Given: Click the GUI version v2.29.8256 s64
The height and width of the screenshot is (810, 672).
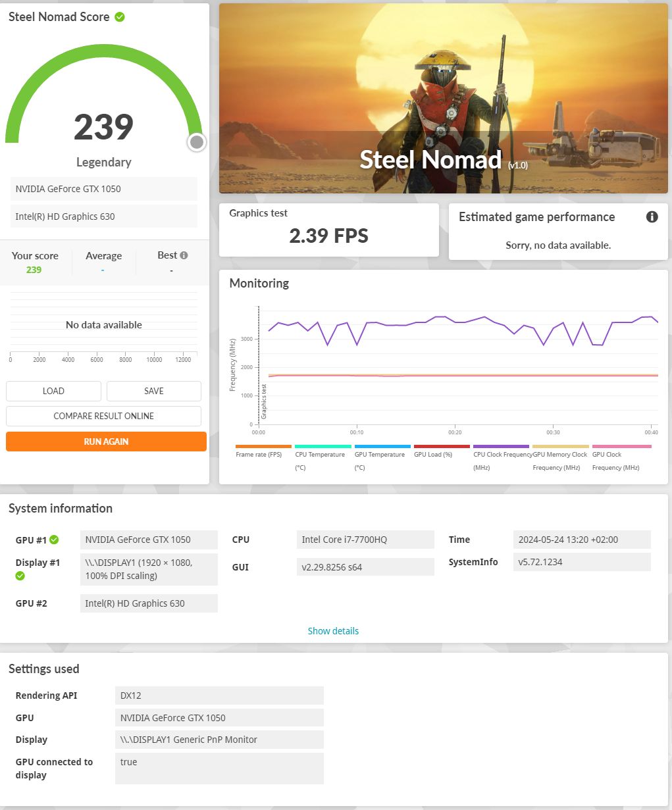Looking at the screenshot, I should coord(365,567).
